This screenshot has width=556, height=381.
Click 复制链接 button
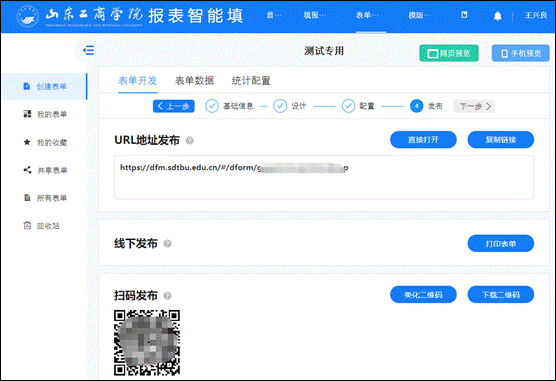tap(501, 140)
